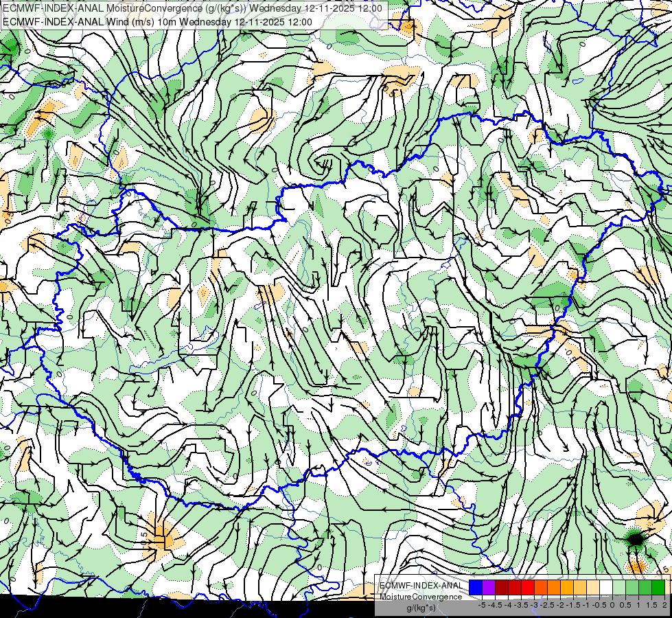Click the orange swatch between -3 and -2.5
The image size is (672, 618).
[x=541, y=587]
